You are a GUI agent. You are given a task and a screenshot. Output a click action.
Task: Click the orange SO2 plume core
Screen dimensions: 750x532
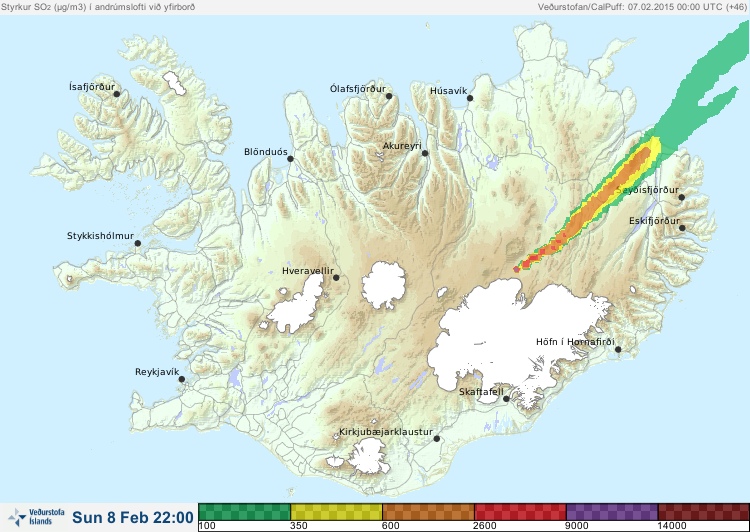click(x=603, y=196)
